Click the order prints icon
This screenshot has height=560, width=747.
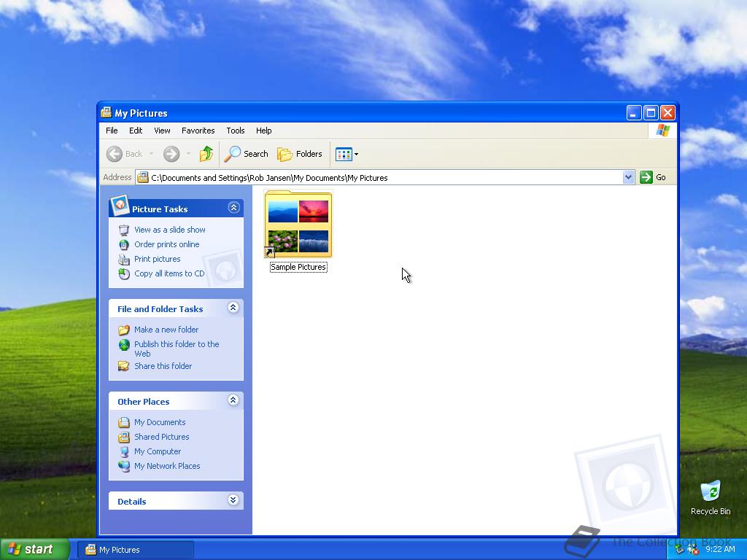(124, 245)
